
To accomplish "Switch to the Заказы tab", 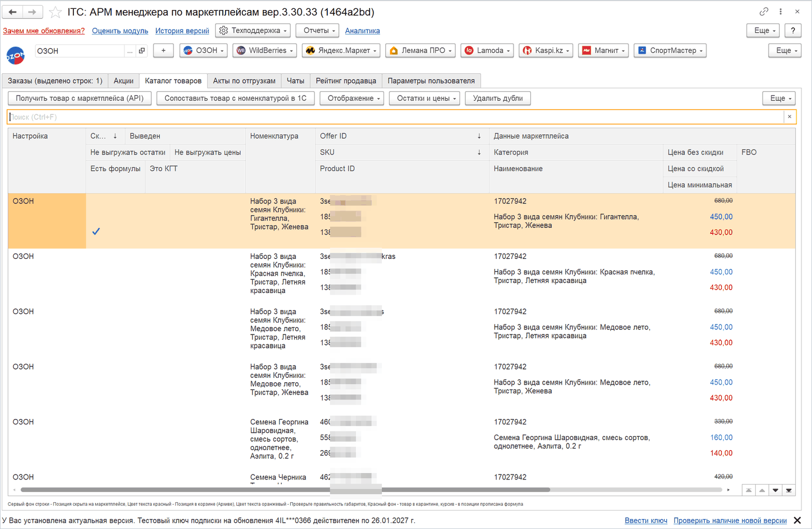I will coord(55,81).
